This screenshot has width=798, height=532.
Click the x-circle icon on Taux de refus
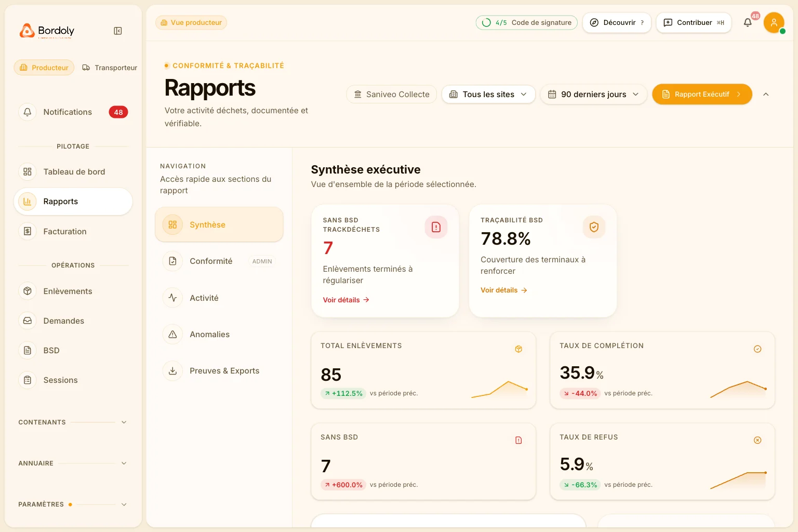757,440
